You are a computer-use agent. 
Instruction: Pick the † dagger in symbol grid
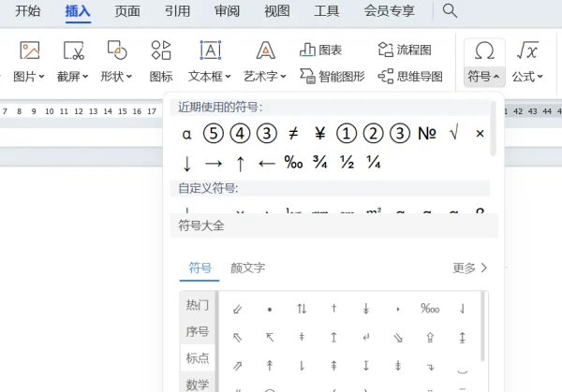click(333, 308)
